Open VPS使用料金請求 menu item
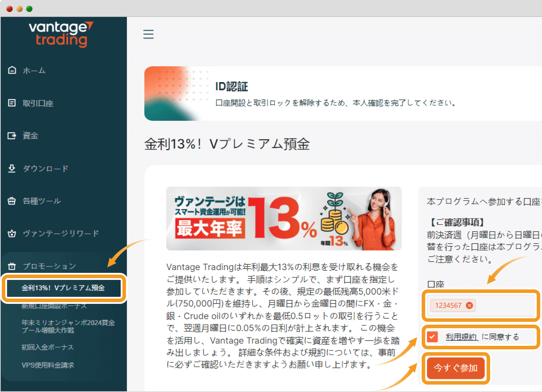This screenshot has height=392, width=542. pos(48,365)
